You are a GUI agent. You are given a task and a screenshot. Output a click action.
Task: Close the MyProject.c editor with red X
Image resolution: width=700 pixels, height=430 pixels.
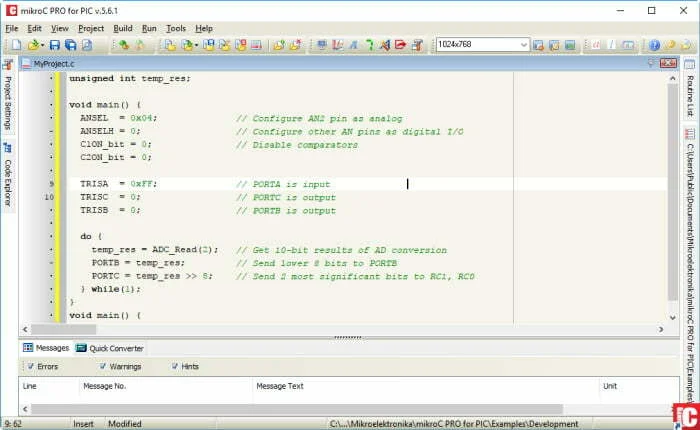coord(668,63)
